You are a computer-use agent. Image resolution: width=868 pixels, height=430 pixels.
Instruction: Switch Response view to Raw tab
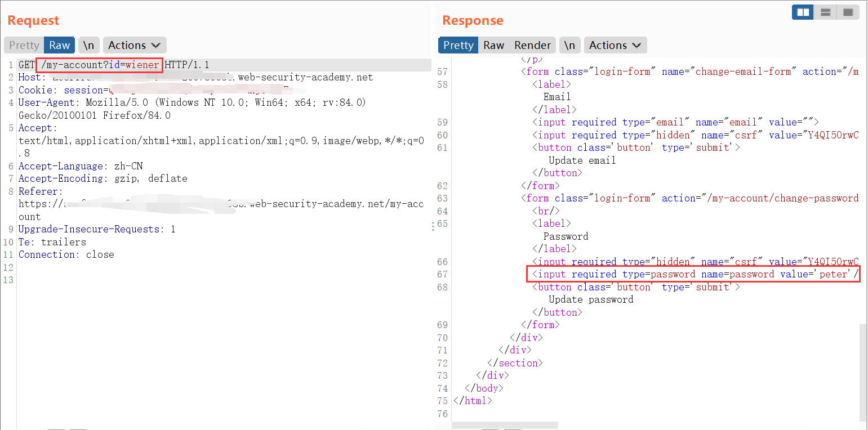click(x=493, y=45)
